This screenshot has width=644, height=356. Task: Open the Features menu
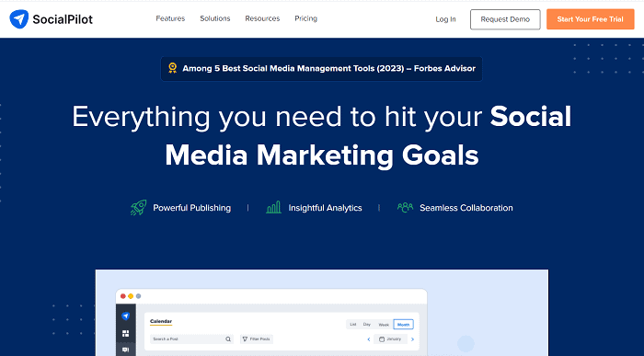170,18
